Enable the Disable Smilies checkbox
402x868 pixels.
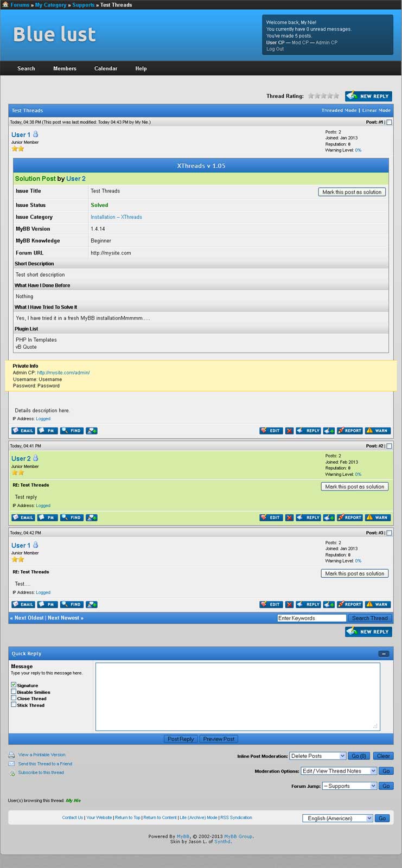click(x=14, y=692)
